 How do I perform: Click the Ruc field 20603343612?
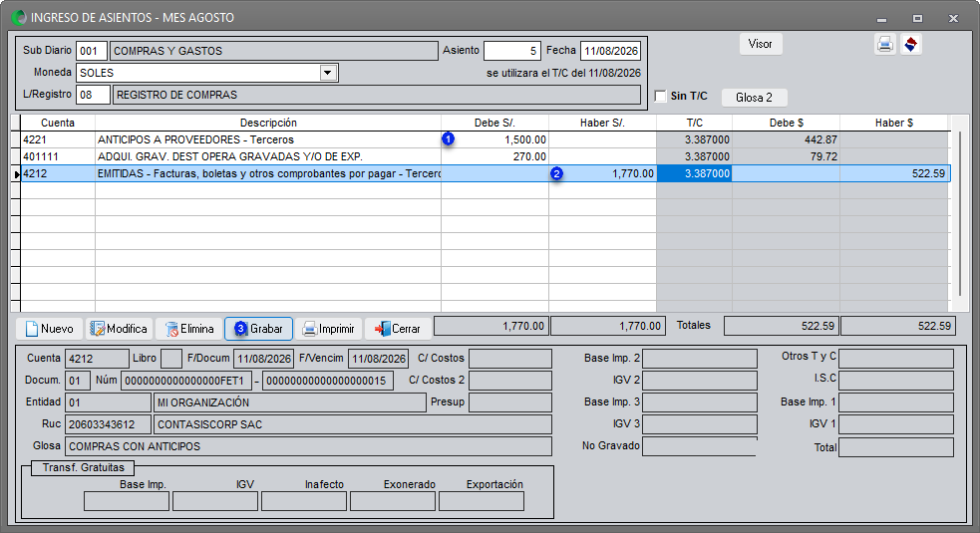pos(108,424)
